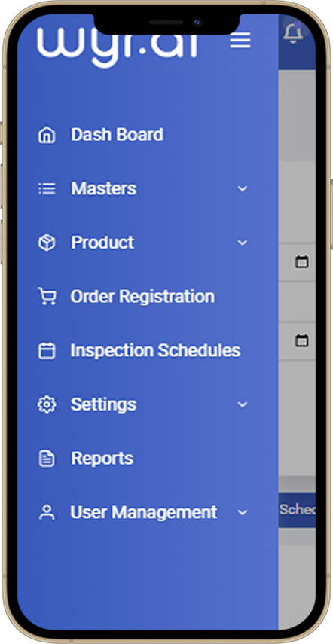Screen dimensions: 333x644
Task: Open the upper date picker calendar icon
Action: tap(302, 261)
